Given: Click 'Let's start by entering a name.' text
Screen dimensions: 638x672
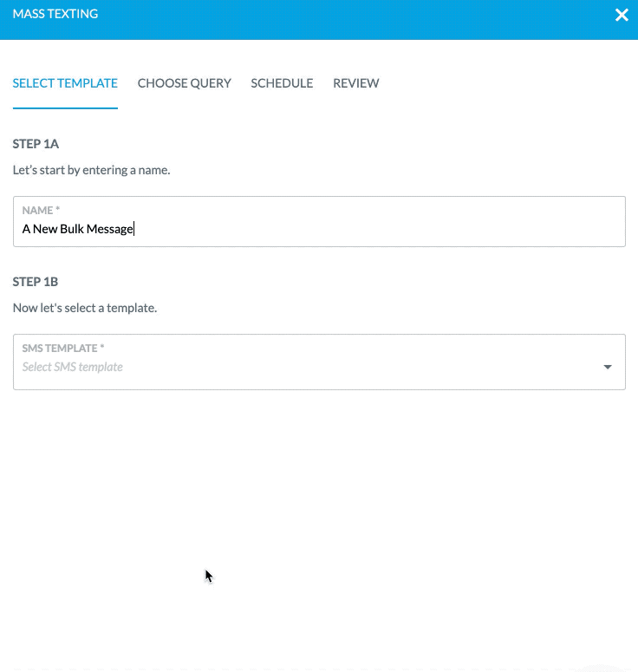Looking at the screenshot, I should pyautogui.click(x=91, y=170).
